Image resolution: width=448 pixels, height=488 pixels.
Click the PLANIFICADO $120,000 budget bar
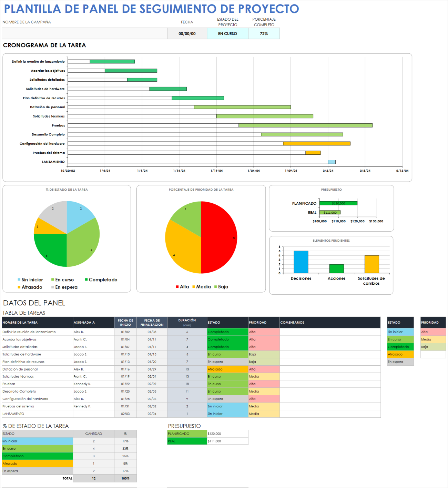point(338,203)
